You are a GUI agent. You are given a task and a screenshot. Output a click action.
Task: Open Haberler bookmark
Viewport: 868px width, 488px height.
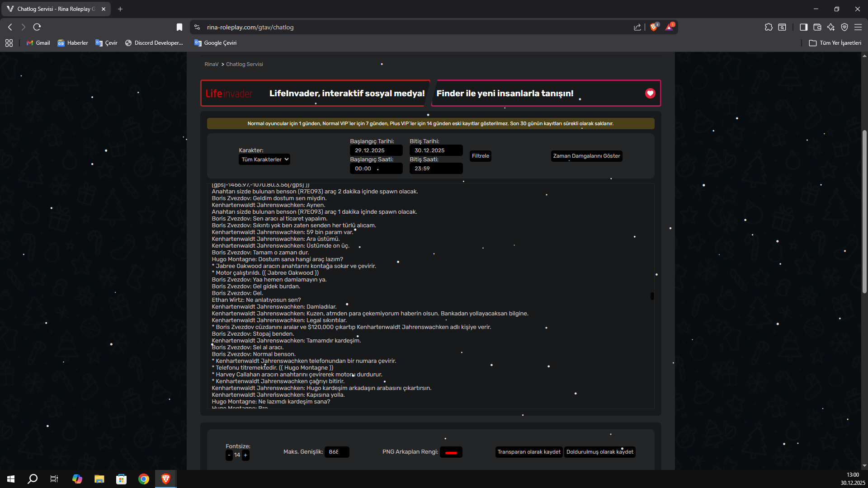73,43
